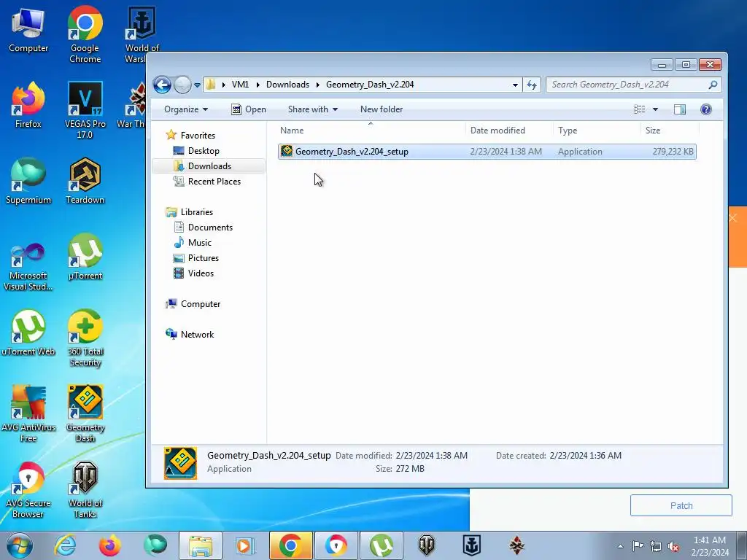Focus the Search Geometry_Dash_v2.204 field

pos(634,85)
